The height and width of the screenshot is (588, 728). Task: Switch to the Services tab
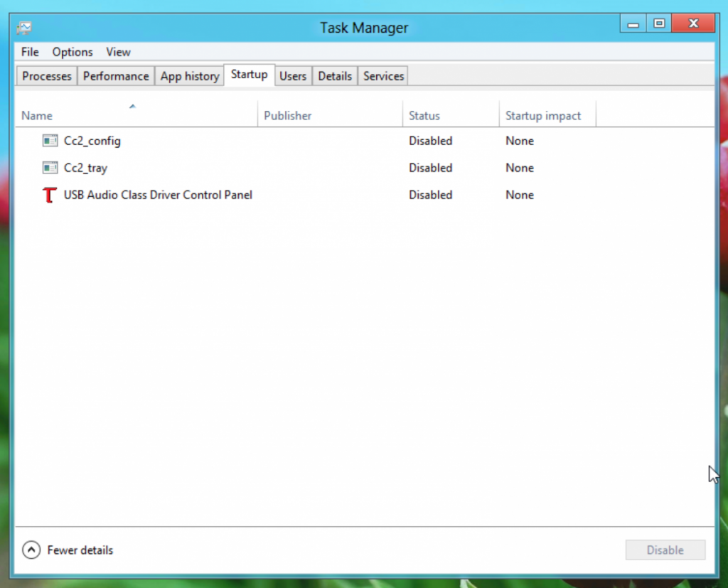point(383,76)
